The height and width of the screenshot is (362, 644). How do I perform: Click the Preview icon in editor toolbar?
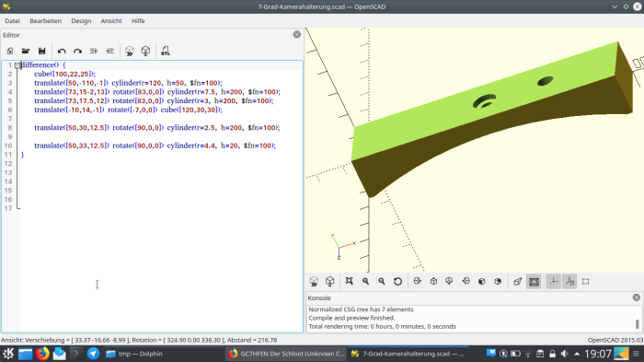tap(130, 51)
